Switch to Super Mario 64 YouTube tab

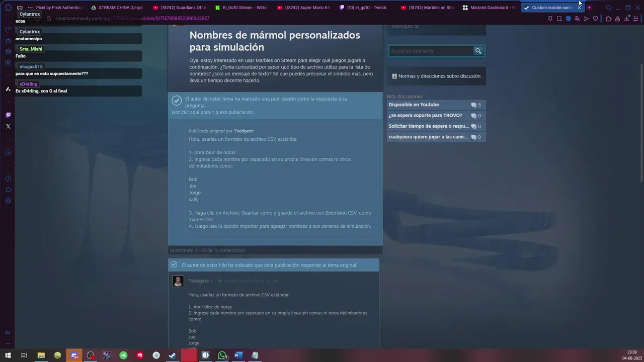pyautogui.click(x=303, y=8)
